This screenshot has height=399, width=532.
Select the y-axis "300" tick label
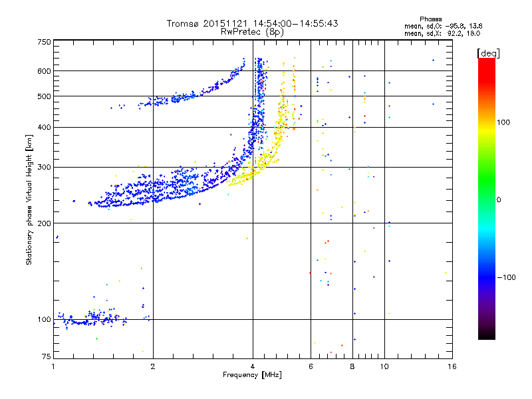(44, 168)
